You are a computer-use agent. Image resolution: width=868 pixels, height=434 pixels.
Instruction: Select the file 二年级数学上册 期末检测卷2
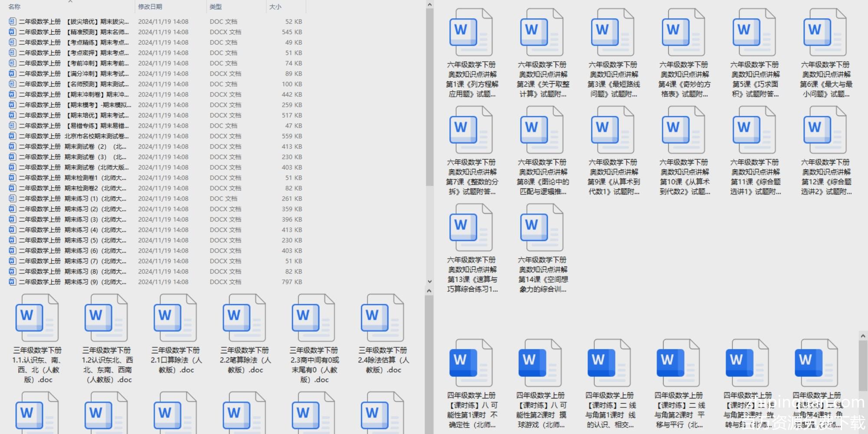(72, 188)
